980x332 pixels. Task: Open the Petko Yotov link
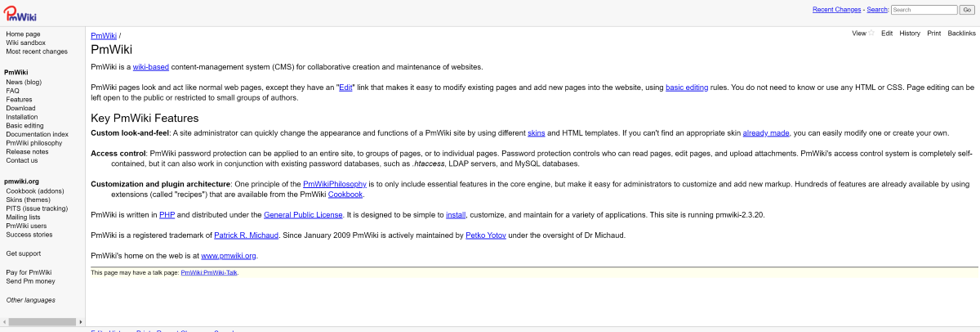click(x=486, y=236)
